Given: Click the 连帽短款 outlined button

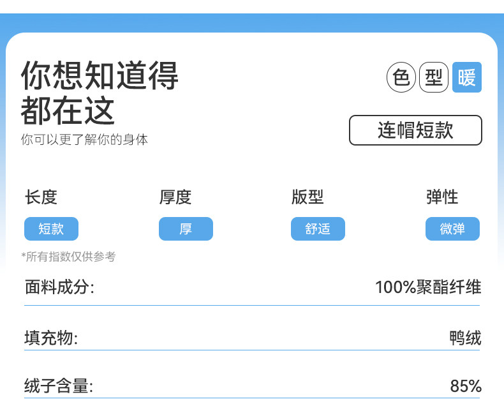Looking at the screenshot, I should (x=415, y=130).
